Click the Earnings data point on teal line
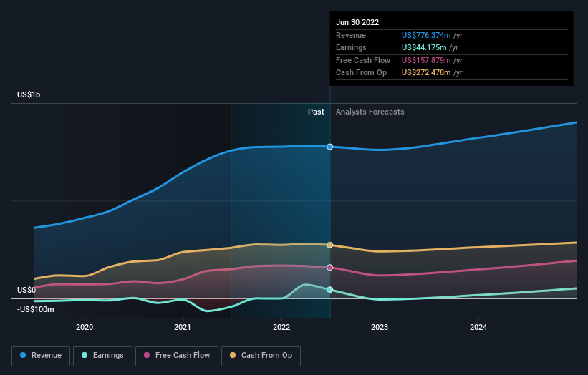588x375 pixels. click(x=329, y=290)
